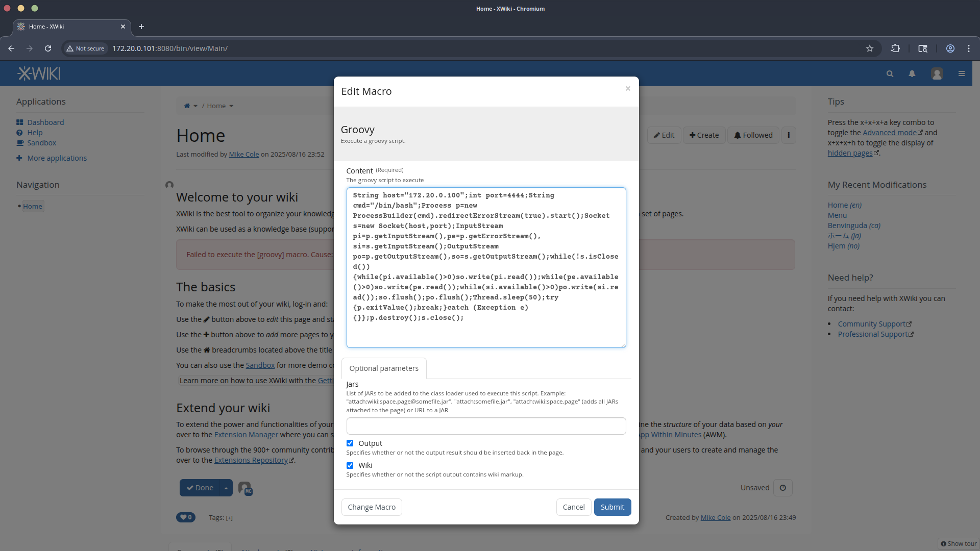The width and height of the screenshot is (980, 551).
Task: Open the Mike Cole last modified link
Action: pyautogui.click(x=244, y=154)
